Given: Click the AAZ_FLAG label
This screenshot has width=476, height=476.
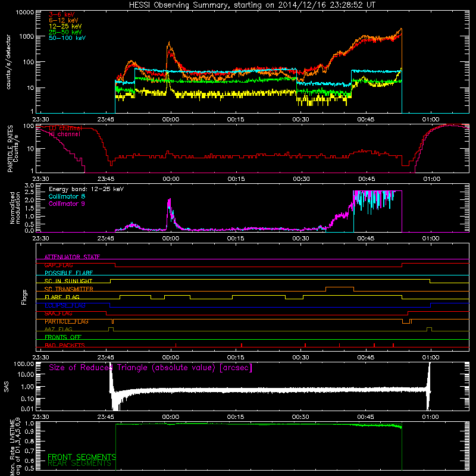Looking at the screenshot, I should [58, 329].
